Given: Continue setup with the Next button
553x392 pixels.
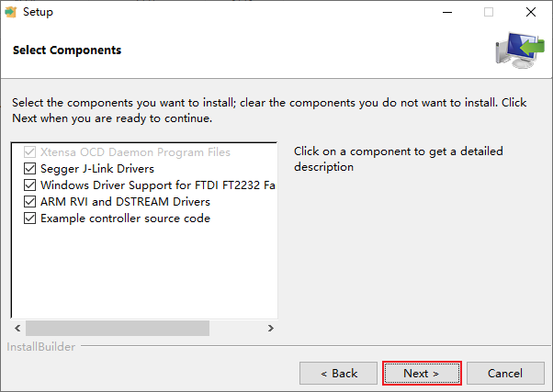Looking at the screenshot, I should [x=422, y=374].
